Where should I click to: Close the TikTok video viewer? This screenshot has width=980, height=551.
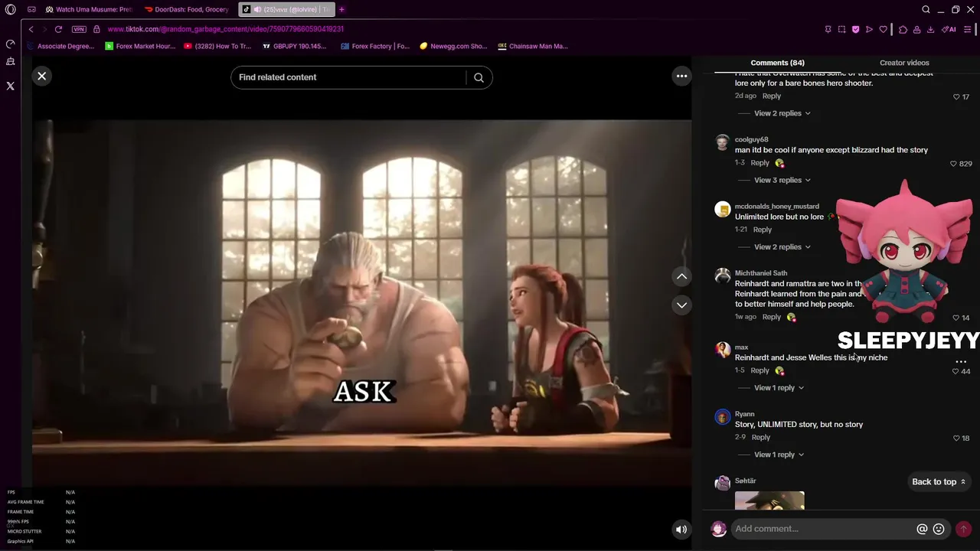click(41, 76)
